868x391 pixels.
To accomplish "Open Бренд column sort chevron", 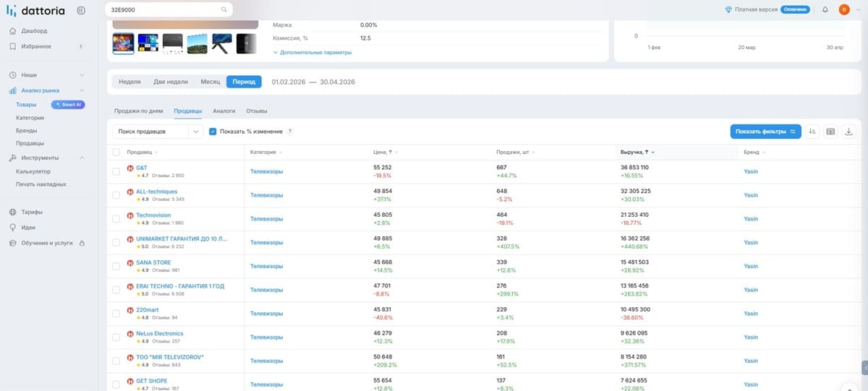I will [764, 152].
